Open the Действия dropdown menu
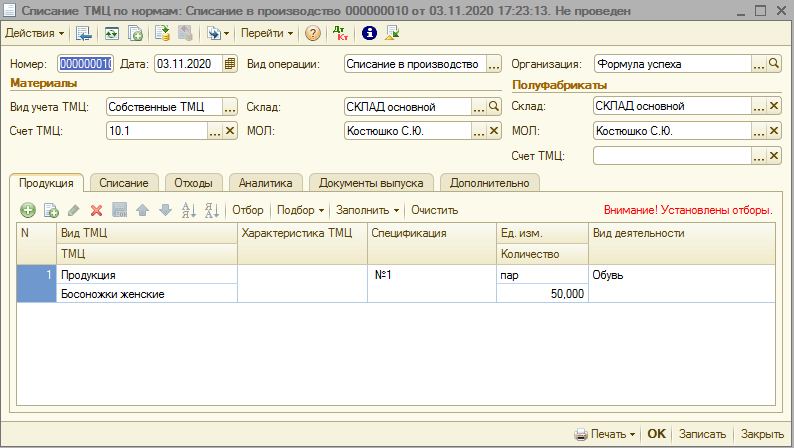The width and height of the screenshot is (794, 448). pyautogui.click(x=35, y=33)
